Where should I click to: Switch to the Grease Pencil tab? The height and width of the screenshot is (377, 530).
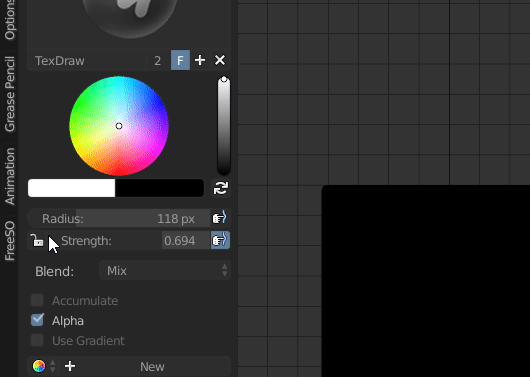point(9,94)
